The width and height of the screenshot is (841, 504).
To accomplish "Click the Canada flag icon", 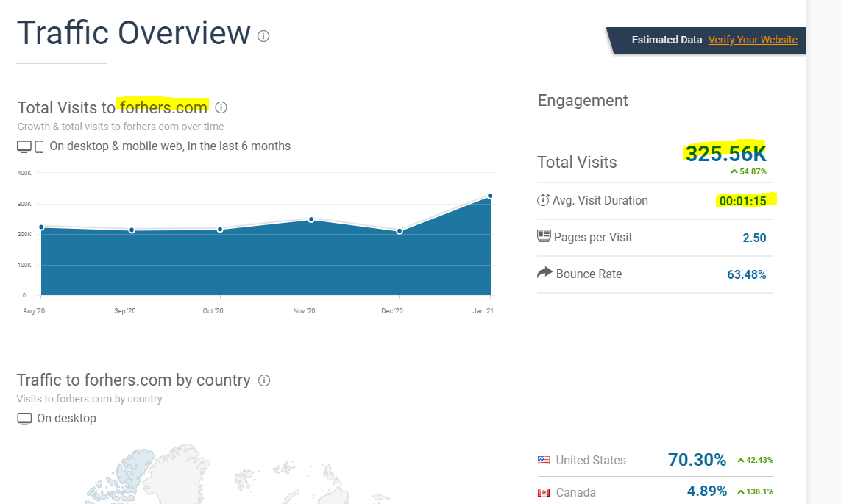I will (x=543, y=492).
